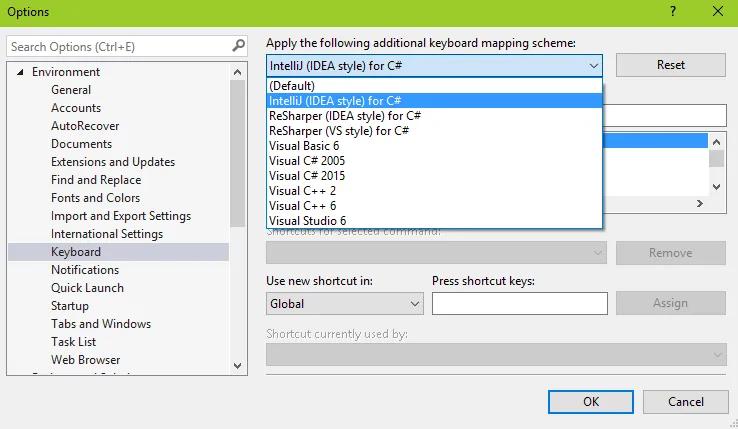Choose Visual C# 2005 scheme
738x429 pixels.
tap(434, 161)
